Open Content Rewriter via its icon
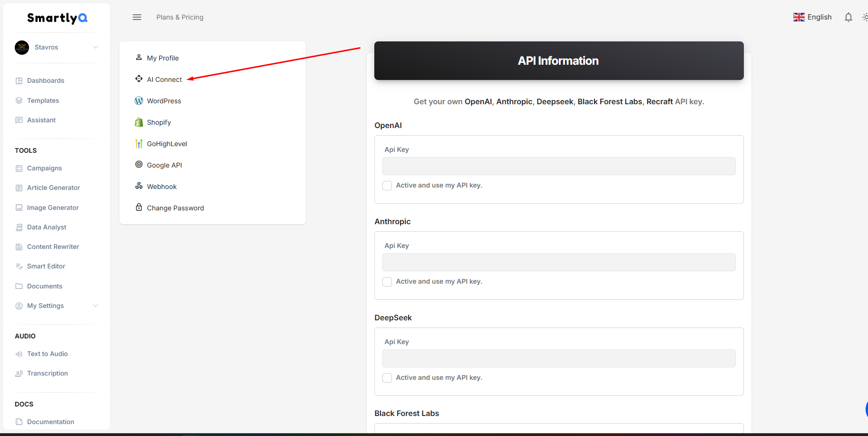This screenshot has width=868, height=436. click(x=19, y=247)
